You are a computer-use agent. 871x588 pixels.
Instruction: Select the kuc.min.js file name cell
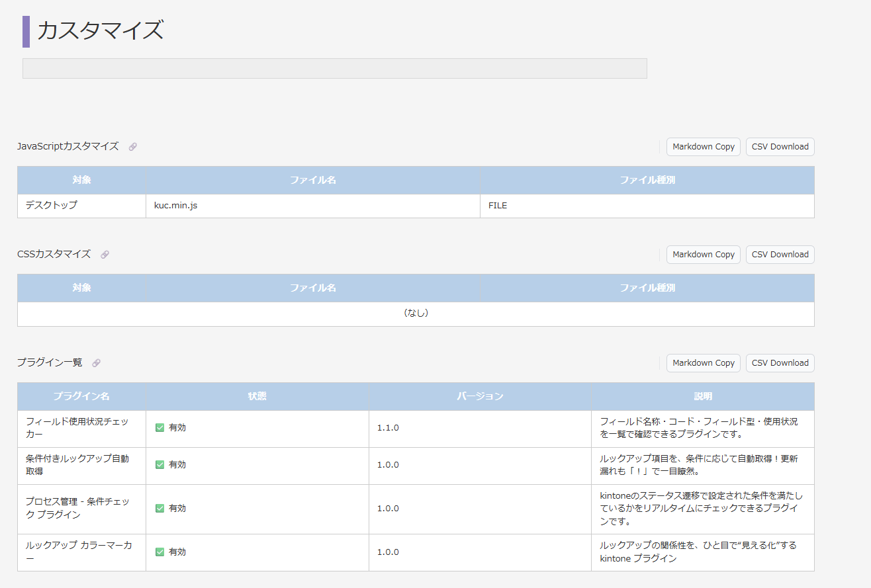click(313, 206)
